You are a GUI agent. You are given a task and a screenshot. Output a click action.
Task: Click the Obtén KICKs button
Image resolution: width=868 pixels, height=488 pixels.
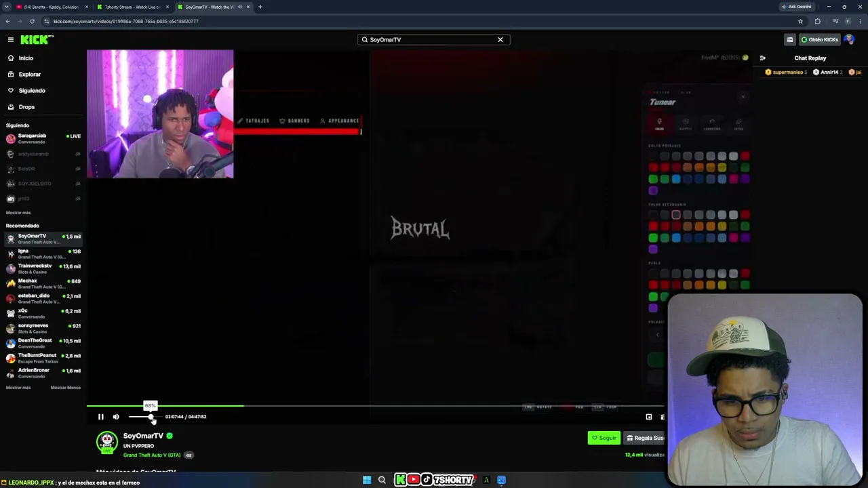click(x=819, y=40)
